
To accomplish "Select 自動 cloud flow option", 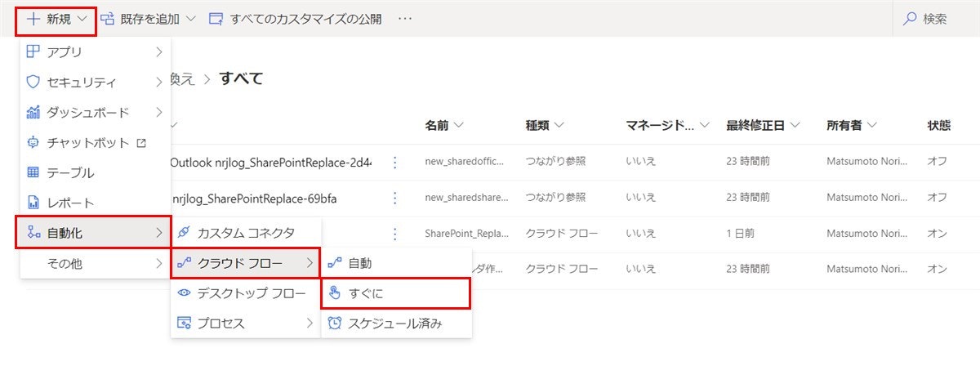I will tap(396, 263).
